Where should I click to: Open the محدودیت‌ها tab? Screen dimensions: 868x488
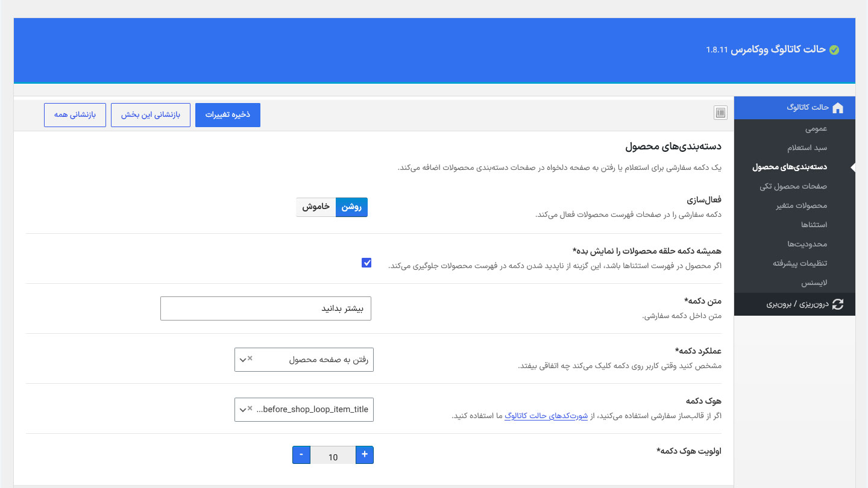[x=807, y=244]
